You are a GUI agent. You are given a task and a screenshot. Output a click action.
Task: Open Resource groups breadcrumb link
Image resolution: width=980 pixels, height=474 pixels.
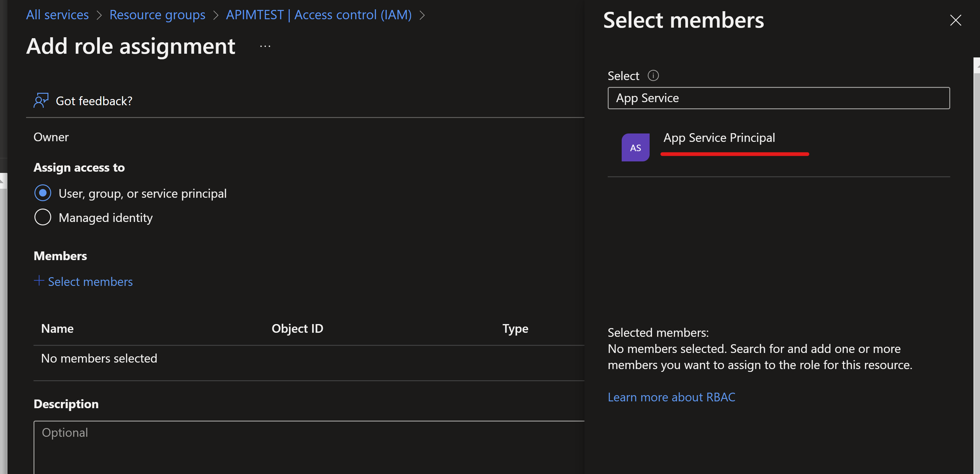pyautogui.click(x=157, y=15)
